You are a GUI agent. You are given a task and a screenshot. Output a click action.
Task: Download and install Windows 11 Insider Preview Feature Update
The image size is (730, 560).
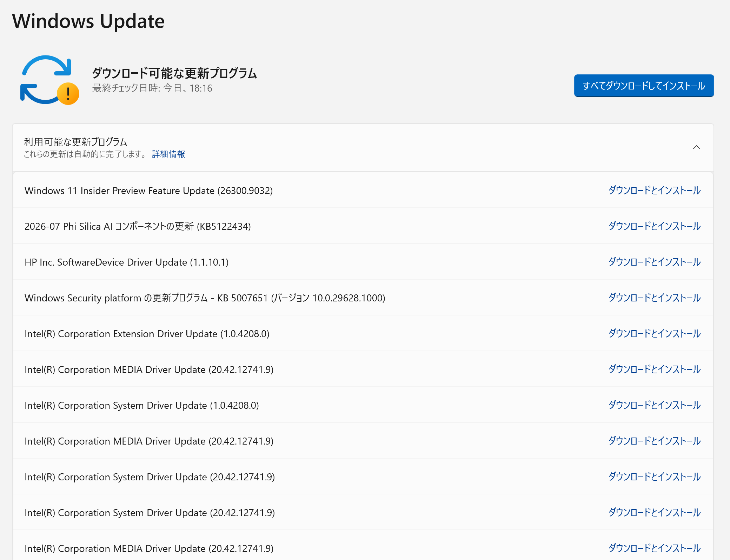[654, 191]
